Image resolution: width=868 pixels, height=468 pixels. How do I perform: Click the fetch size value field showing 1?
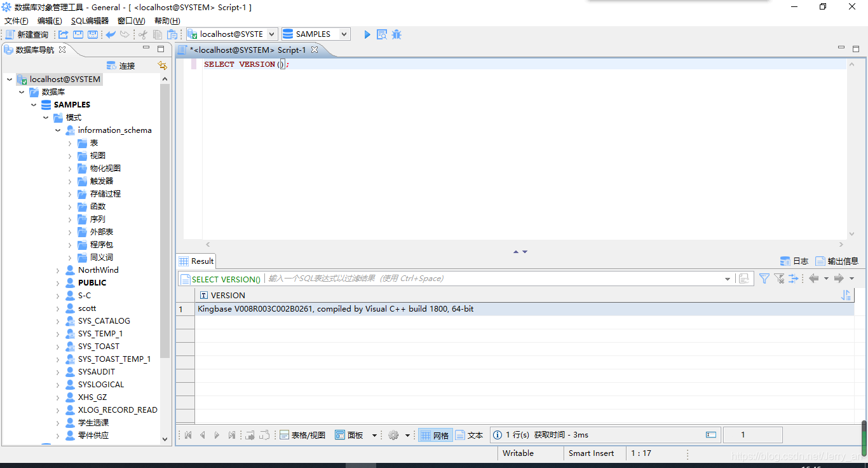753,435
